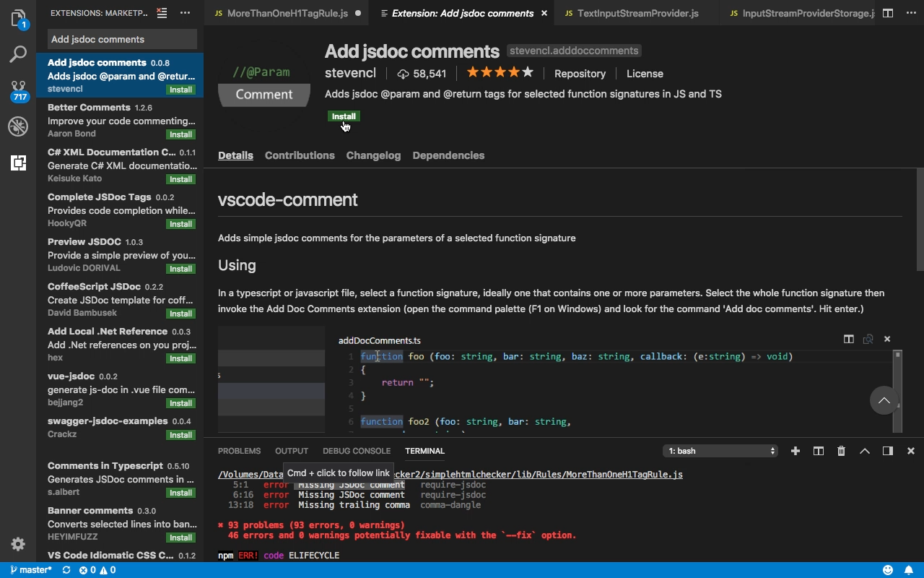Open the Repository link
This screenshot has height=578, width=924.
(x=580, y=74)
